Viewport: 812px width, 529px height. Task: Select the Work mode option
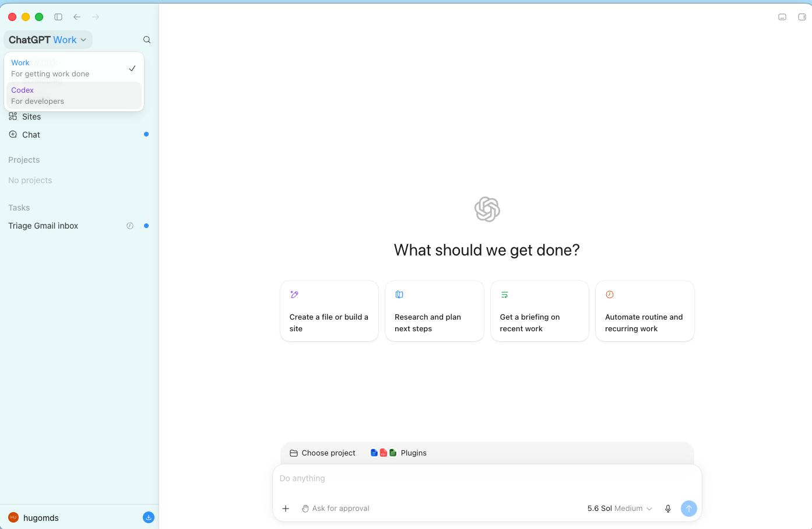pyautogui.click(x=74, y=68)
